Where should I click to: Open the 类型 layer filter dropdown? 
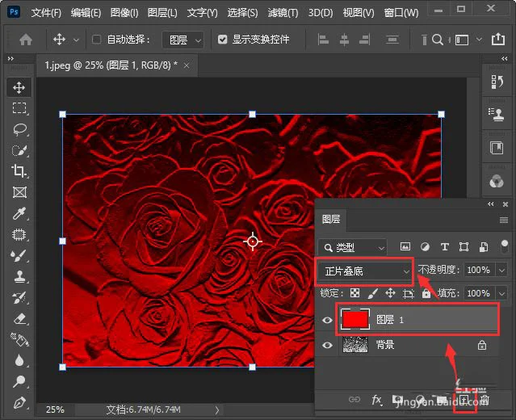pos(352,247)
